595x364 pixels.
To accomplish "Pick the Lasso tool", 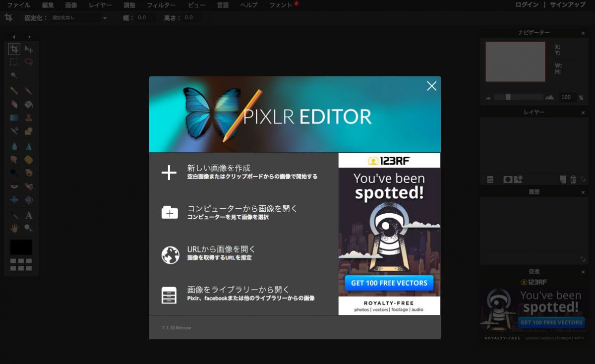I will coord(29,62).
